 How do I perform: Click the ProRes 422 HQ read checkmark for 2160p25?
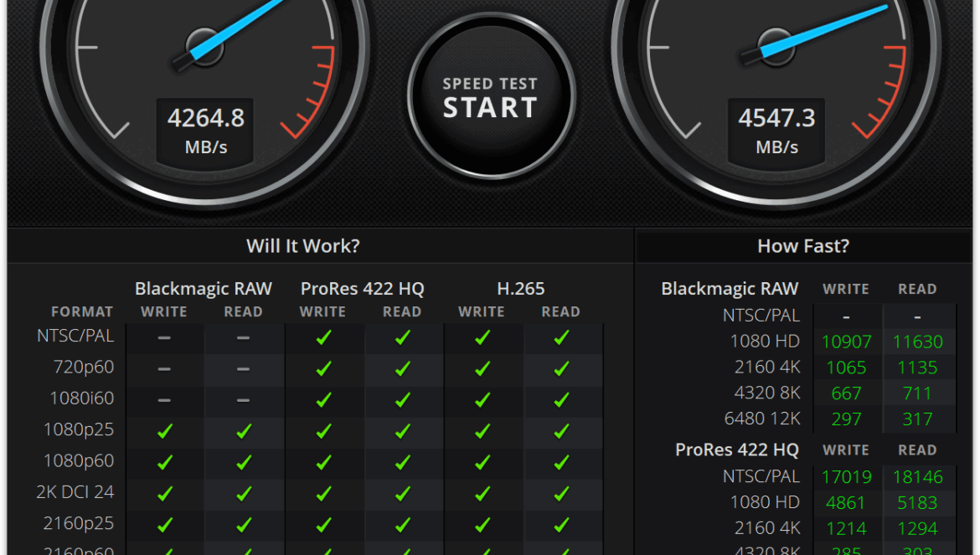pyautogui.click(x=403, y=525)
